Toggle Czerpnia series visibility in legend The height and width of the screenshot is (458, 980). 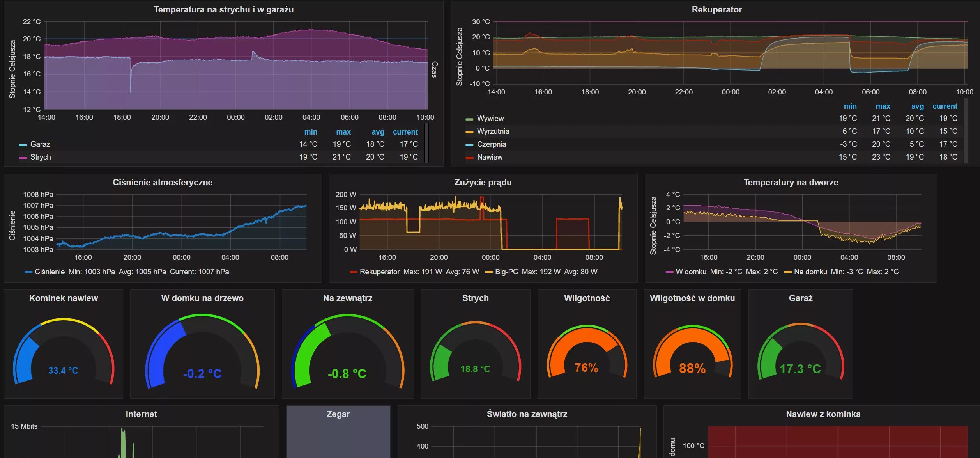pyautogui.click(x=491, y=144)
